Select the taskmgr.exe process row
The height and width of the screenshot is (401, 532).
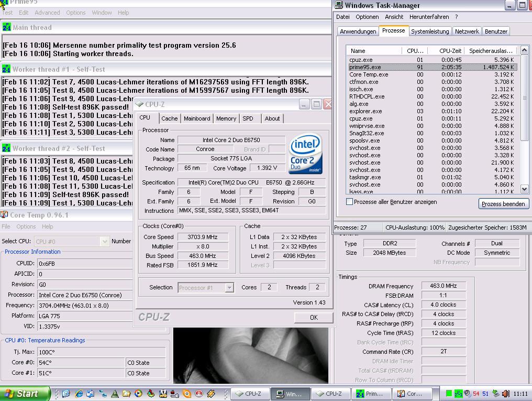click(x=432, y=177)
